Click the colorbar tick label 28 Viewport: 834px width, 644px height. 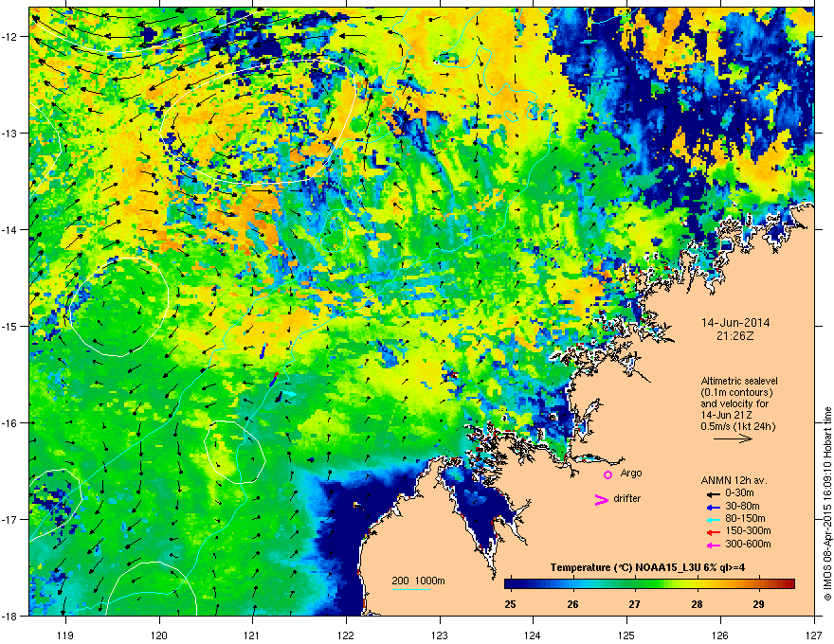(x=697, y=604)
